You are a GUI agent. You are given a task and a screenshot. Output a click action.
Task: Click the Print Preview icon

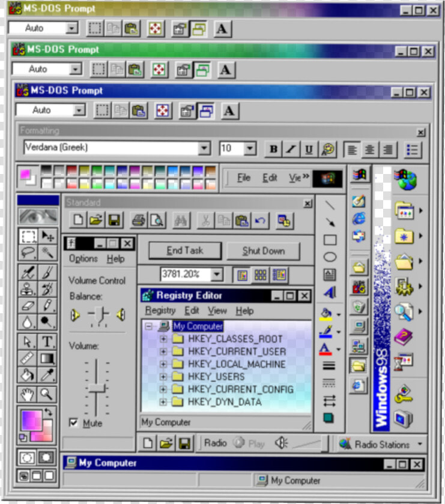click(x=157, y=221)
